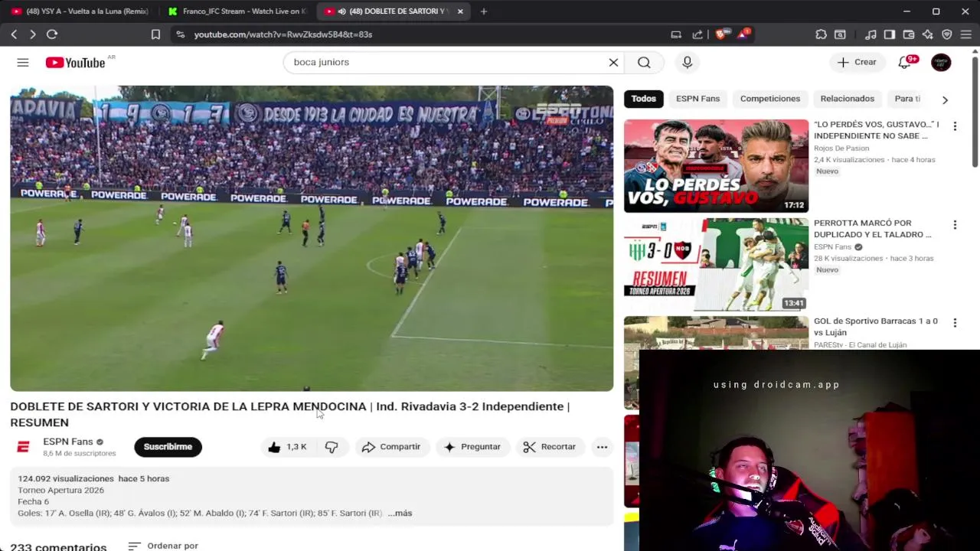
Task: Clear the 'boca juniors' search text
Action: (613, 63)
